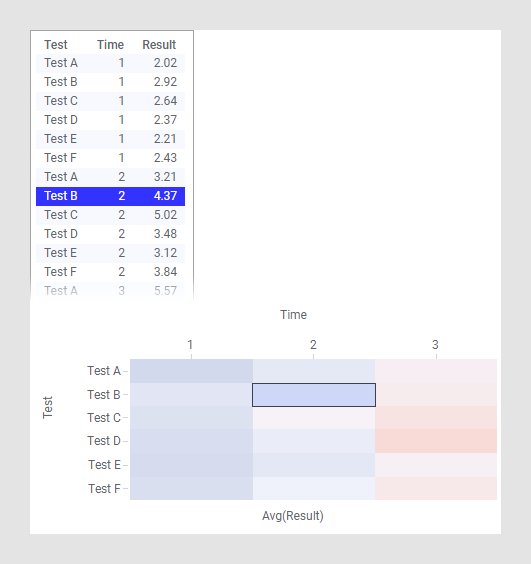531x564 pixels.
Task: Select the Test F row with 3.84
Action: coord(110,272)
